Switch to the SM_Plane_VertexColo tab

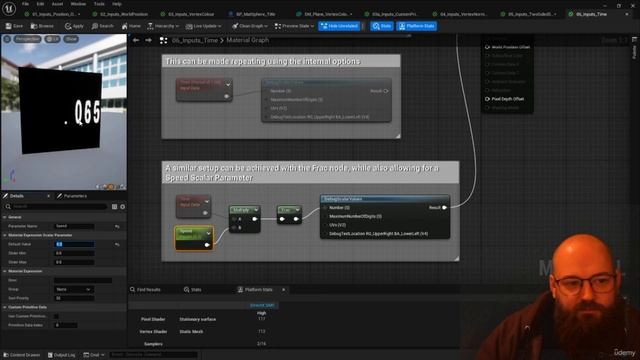tap(325, 14)
